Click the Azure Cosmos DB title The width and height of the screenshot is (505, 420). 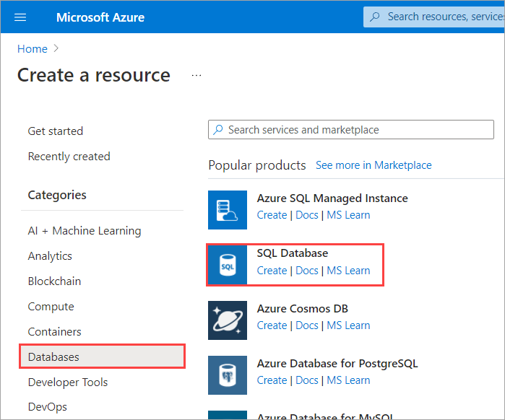click(303, 308)
